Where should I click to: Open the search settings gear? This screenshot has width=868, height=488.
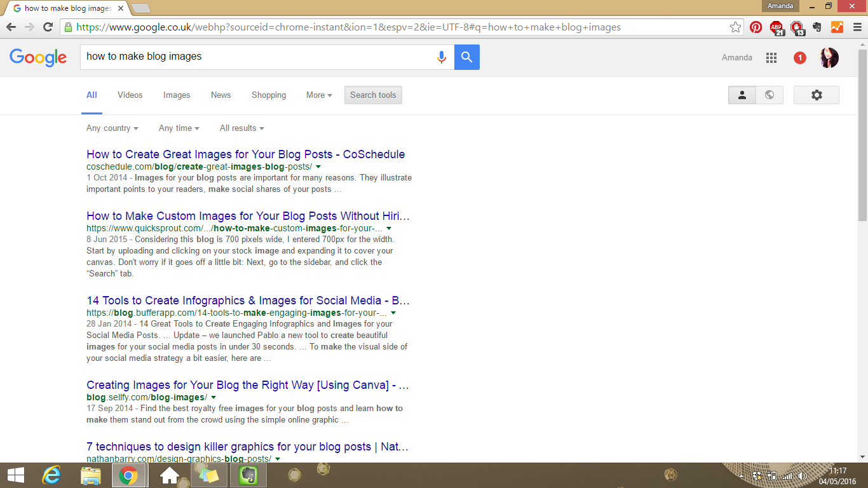[x=817, y=95]
